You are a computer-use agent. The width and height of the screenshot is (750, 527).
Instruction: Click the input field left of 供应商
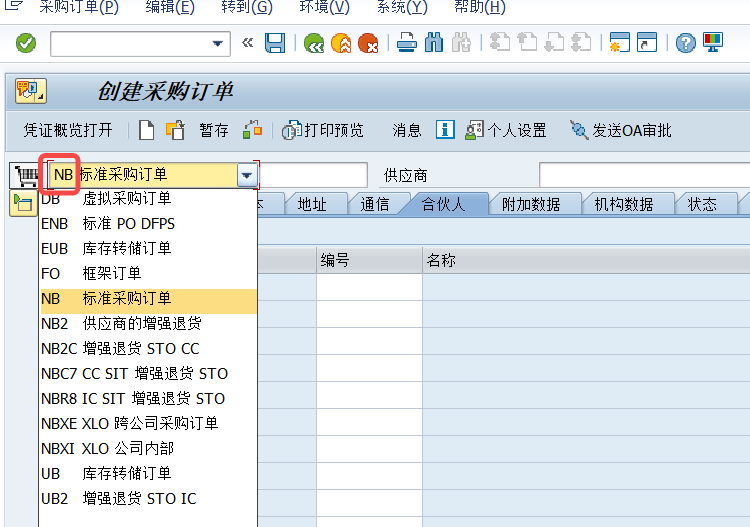click(x=313, y=176)
